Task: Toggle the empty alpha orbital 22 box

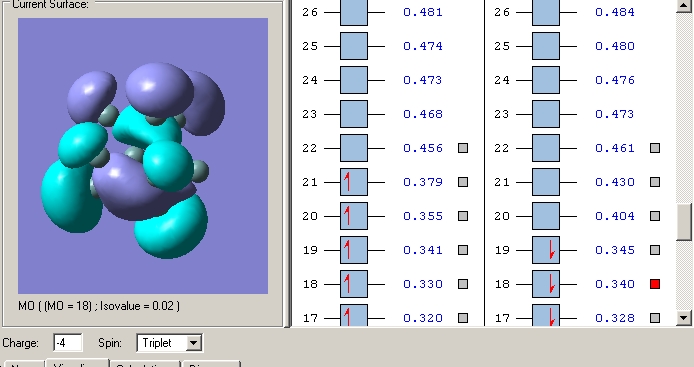Action: (354, 148)
